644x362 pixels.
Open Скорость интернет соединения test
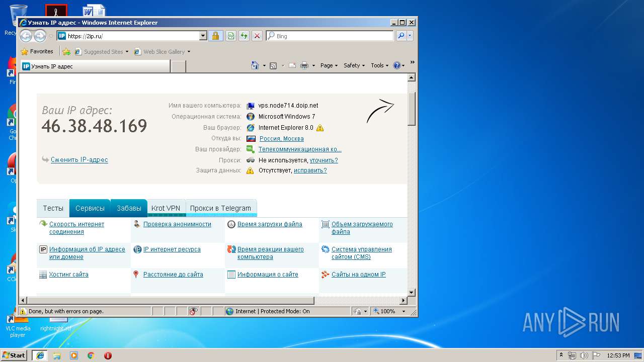coord(76,228)
